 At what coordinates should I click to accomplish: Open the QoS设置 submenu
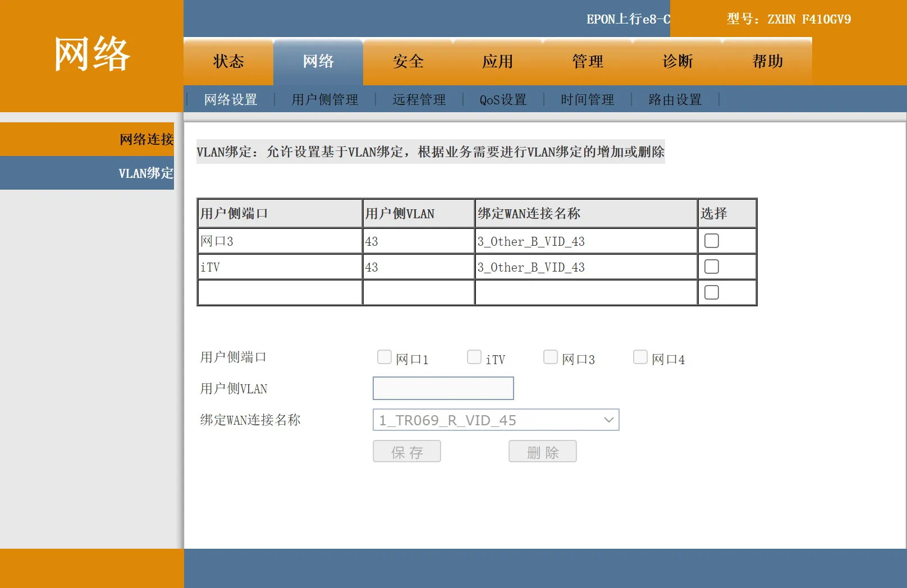(502, 99)
